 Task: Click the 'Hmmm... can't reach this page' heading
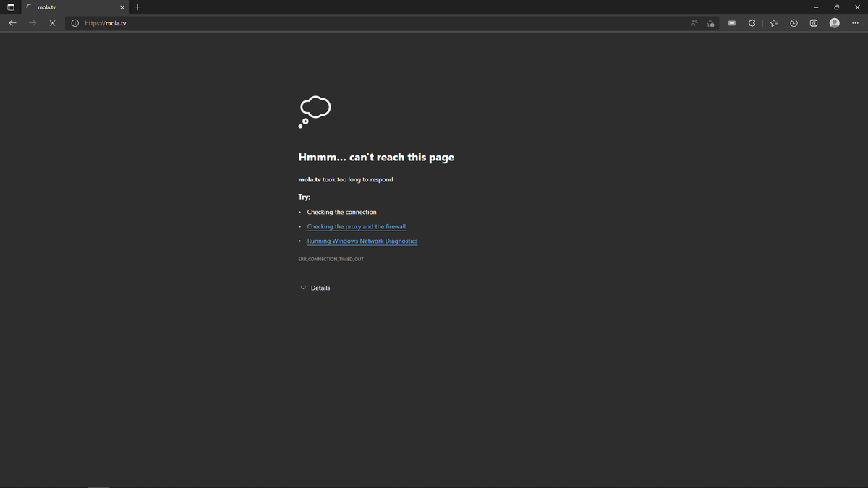tap(376, 157)
